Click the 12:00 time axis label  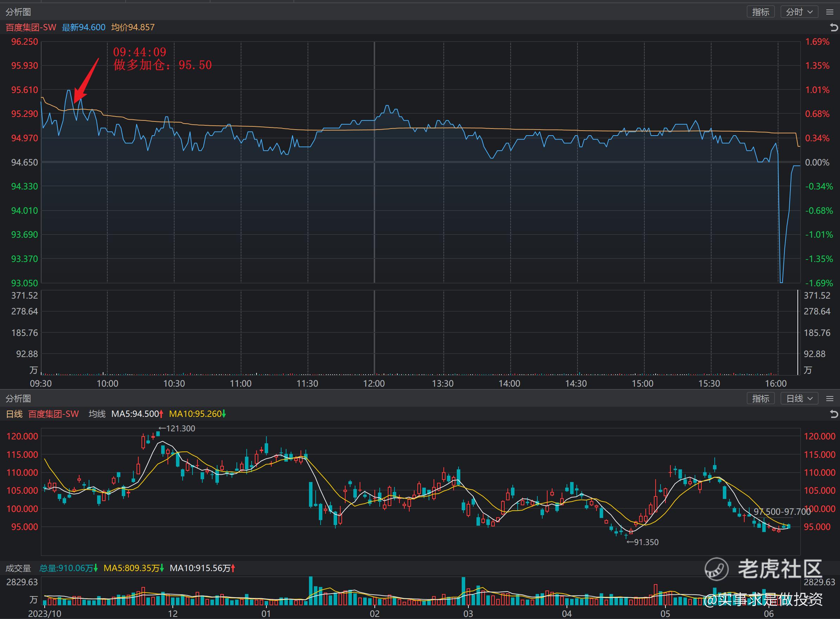pos(374,383)
